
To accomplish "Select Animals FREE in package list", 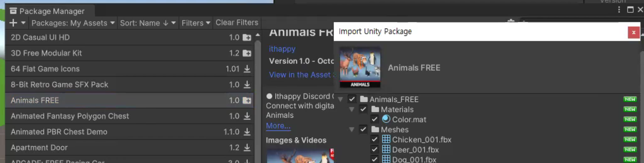I will (x=129, y=100).
